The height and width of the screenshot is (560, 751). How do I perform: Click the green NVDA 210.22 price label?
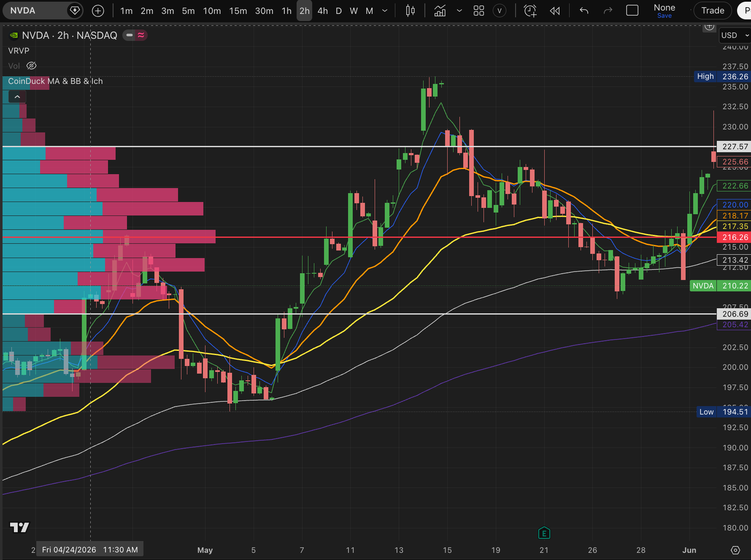720,286
